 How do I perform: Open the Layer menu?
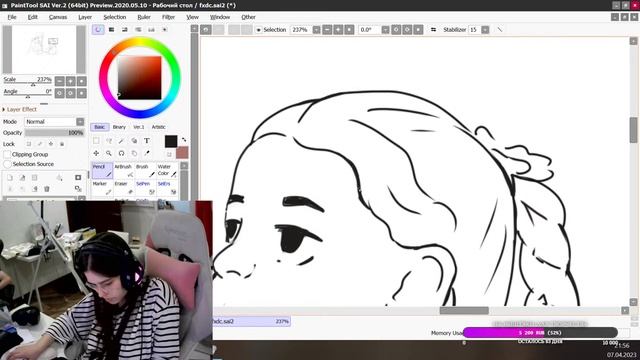(x=85, y=17)
